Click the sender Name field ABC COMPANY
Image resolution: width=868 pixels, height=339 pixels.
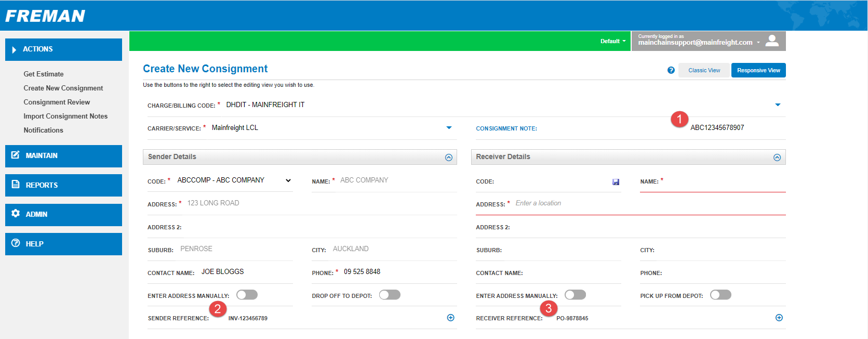pos(397,180)
